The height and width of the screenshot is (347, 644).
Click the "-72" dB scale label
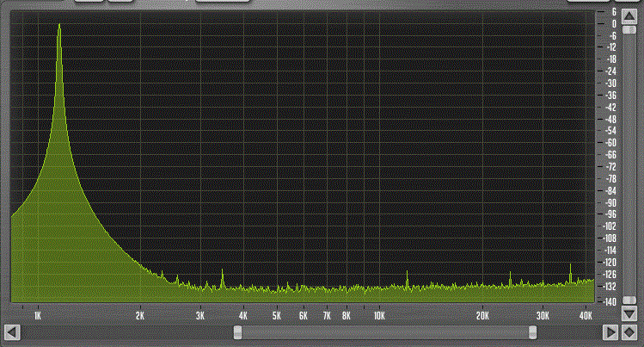pyautogui.click(x=611, y=166)
